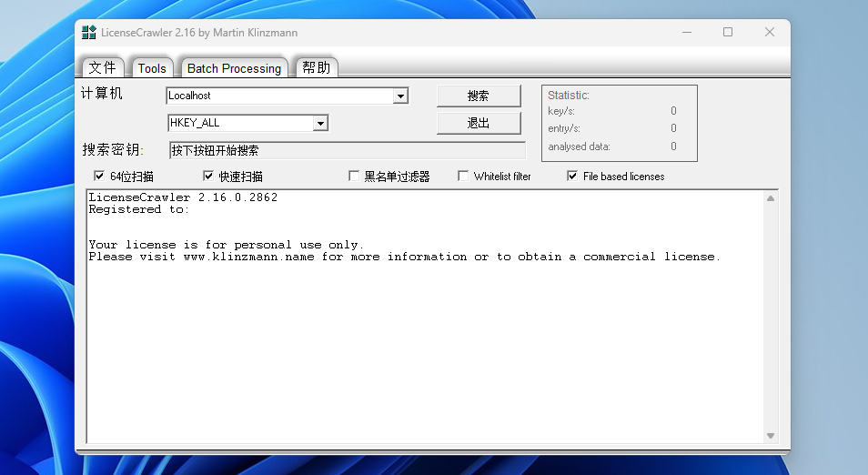Open the 文件 tab
The image size is (868, 475).
[103, 68]
